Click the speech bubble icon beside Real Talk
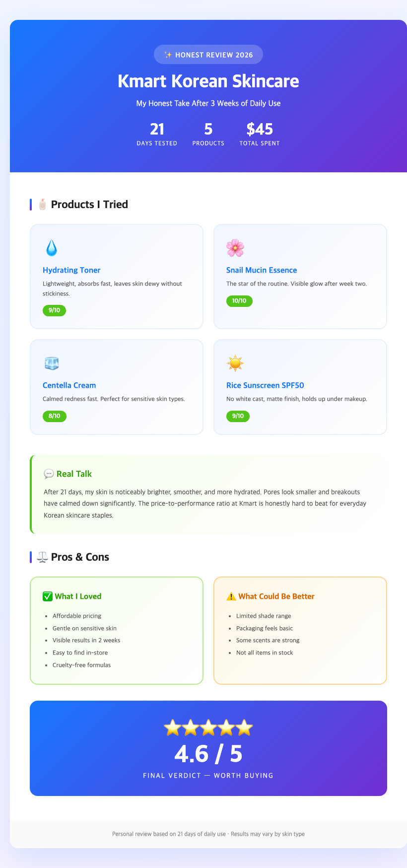The image size is (407, 868). tap(49, 474)
